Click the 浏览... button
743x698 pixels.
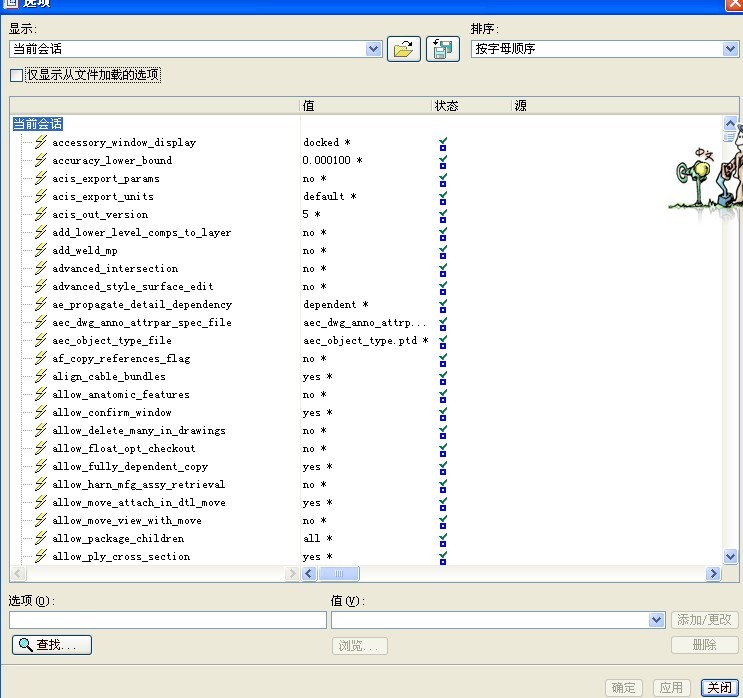[x=360, y=646]
